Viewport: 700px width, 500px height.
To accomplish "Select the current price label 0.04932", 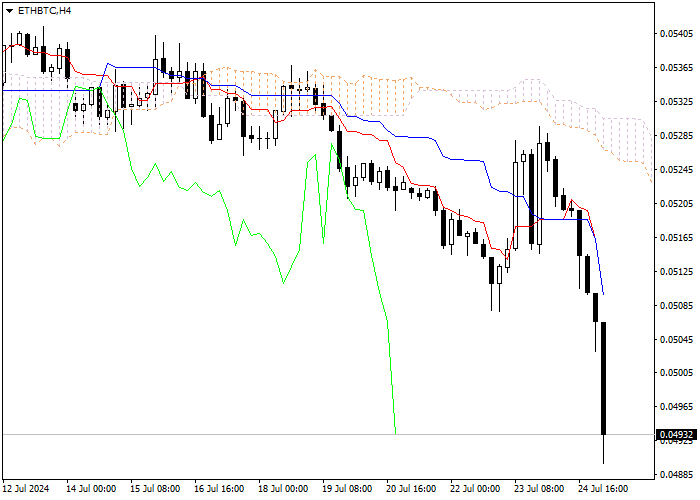I will pyautogui.click(x=676, y=434).
